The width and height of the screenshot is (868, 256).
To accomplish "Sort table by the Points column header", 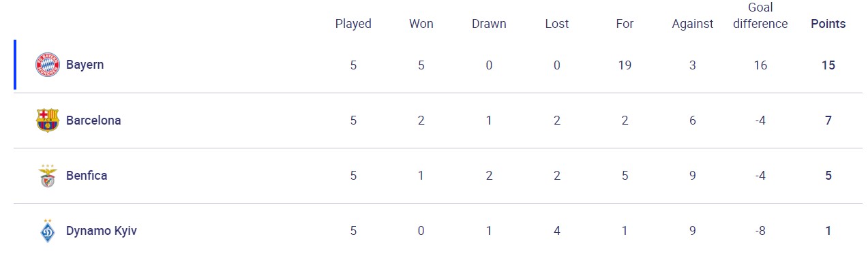I will tap(828, 24).
